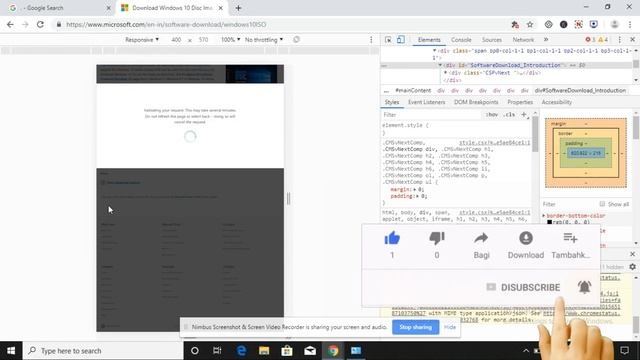Open the DevTools three-dot customize menu

619,40
